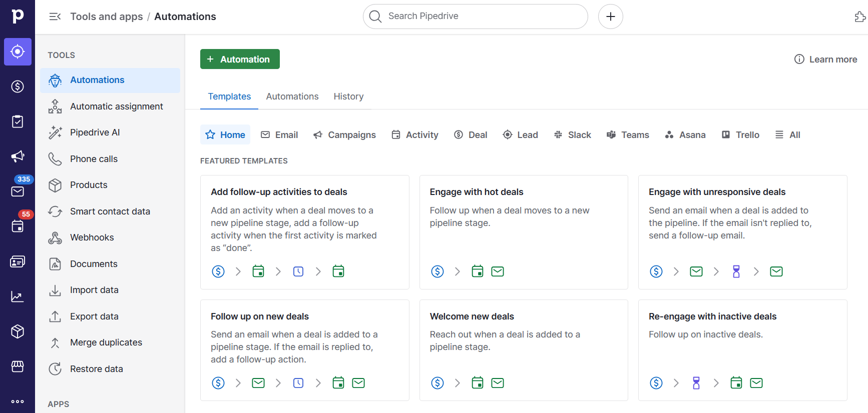Viewport: 868px width, 413px height.
Task: Open Automatic assignment in the sidebar
Action: 110,106
